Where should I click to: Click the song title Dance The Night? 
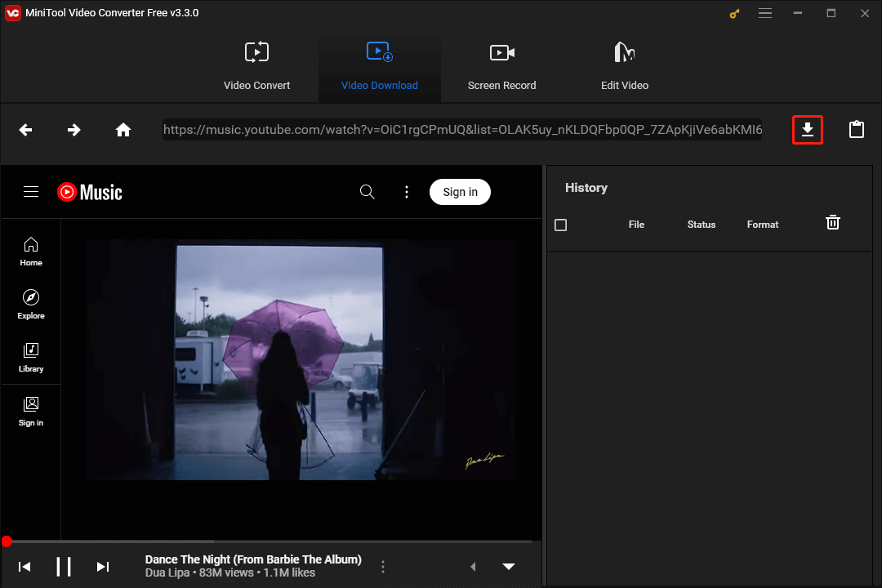(x=253, y=559)
